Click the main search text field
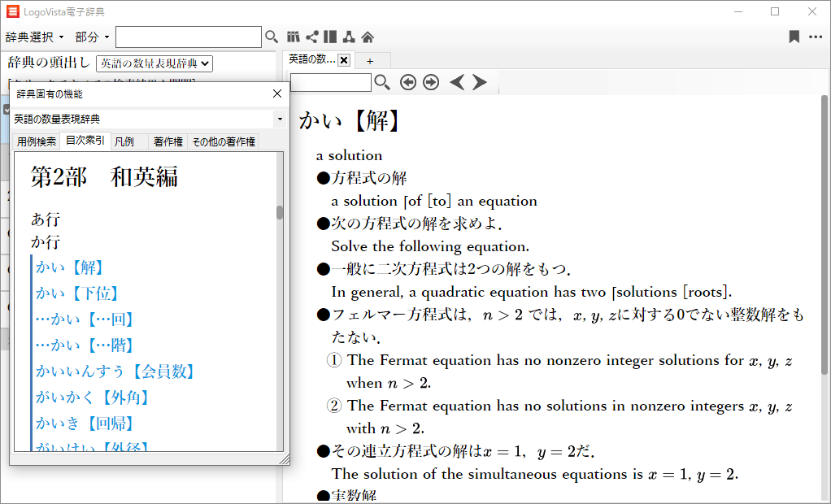This screenshot has height=504, width=831. [189, 37]
